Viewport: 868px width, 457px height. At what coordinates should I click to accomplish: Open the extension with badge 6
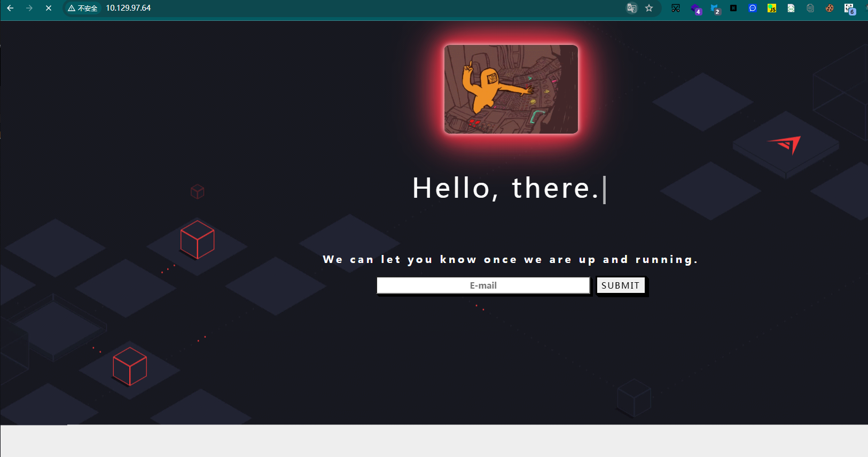tap(849, 9)
